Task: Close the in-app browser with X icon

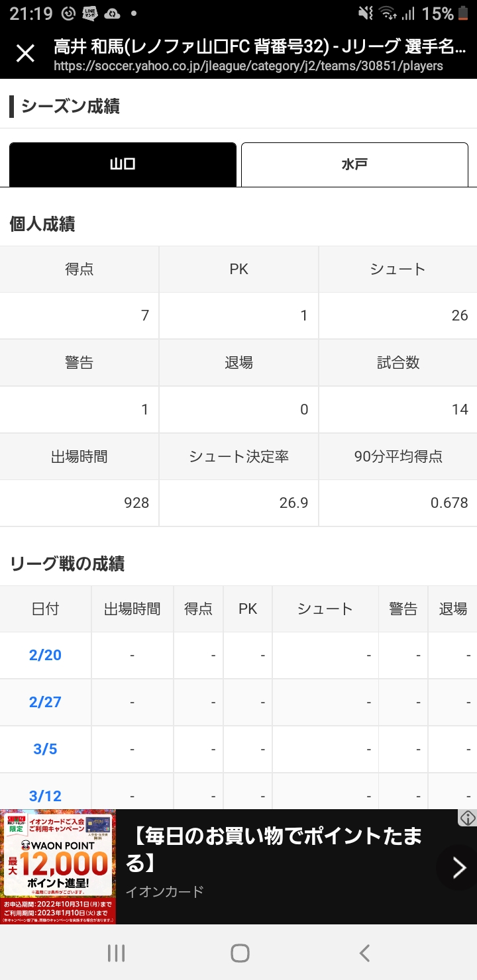Action: [x=25, y=53]
